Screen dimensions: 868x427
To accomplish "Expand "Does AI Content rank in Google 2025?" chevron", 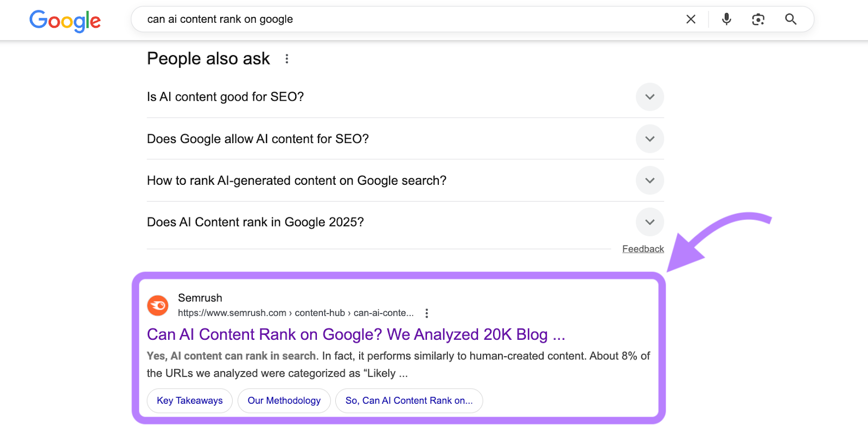I will pos(649,222).
